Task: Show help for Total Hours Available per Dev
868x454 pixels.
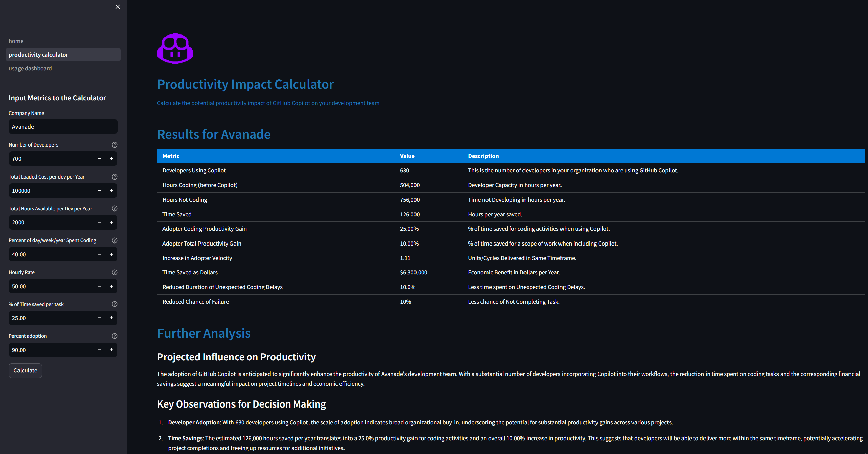Action: click(x=115, y=208)
